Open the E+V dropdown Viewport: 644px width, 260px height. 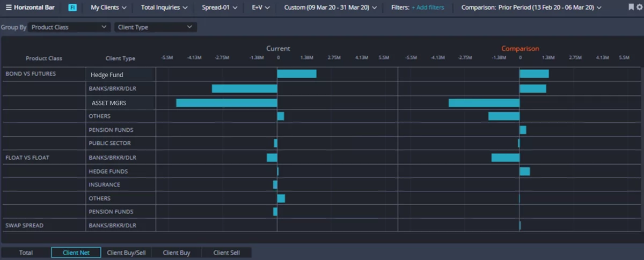(x=261, y=8)
